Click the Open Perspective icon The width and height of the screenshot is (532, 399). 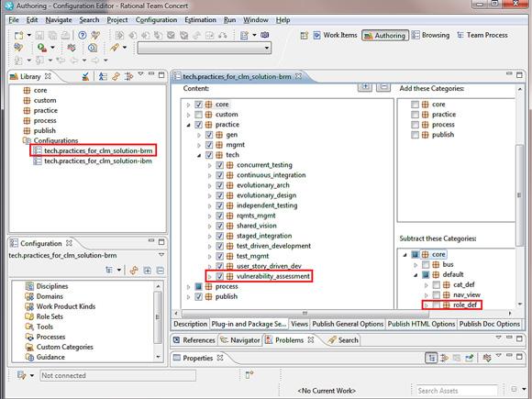(304, 35)
